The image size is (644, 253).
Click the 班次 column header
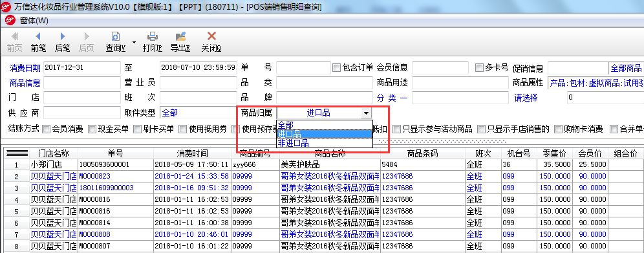(484, 153)
